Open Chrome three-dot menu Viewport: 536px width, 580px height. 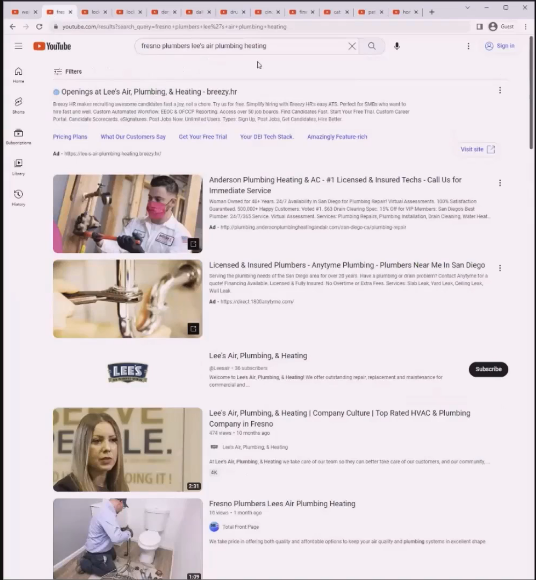pos(525,27)
